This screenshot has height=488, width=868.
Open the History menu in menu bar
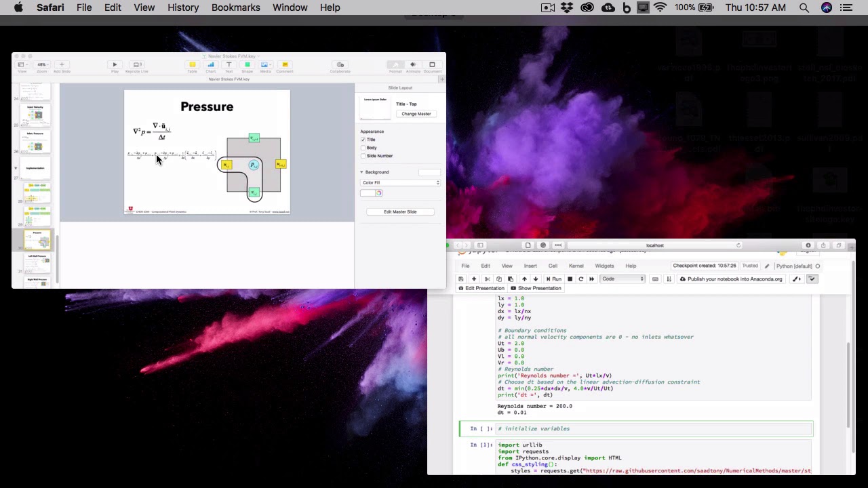[183, 7]
